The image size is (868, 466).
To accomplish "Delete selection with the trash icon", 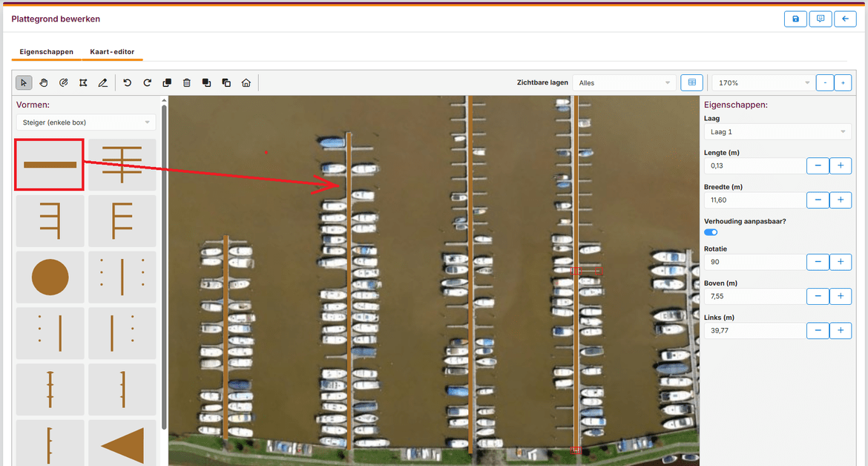I will click(187, 83).
